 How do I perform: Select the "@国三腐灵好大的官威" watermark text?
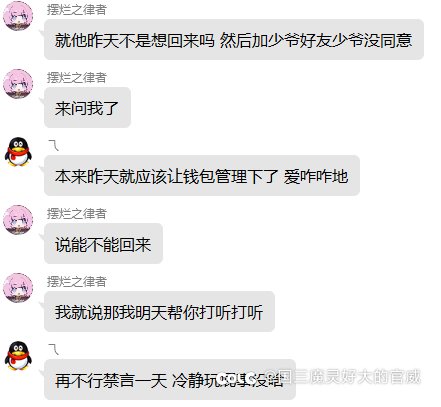pos(342,377)
